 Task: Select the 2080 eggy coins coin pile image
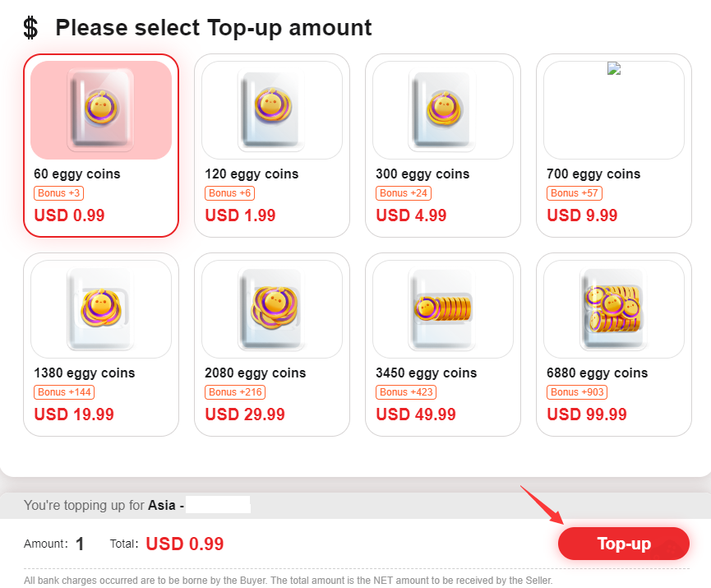271,309
